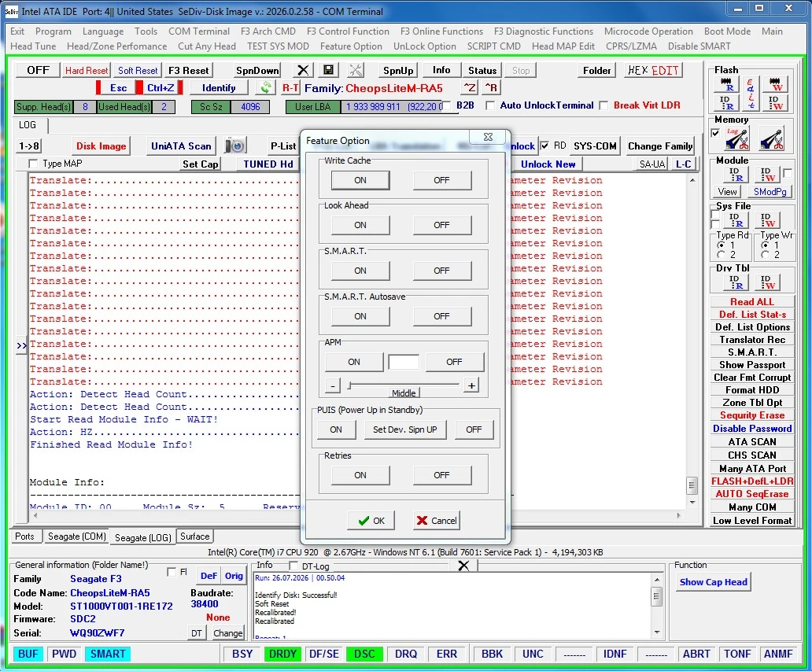Viewport: 812px width, 671px height.
Task: Click the Memory cutter icon without Log
Action: [x=772, y=138]
